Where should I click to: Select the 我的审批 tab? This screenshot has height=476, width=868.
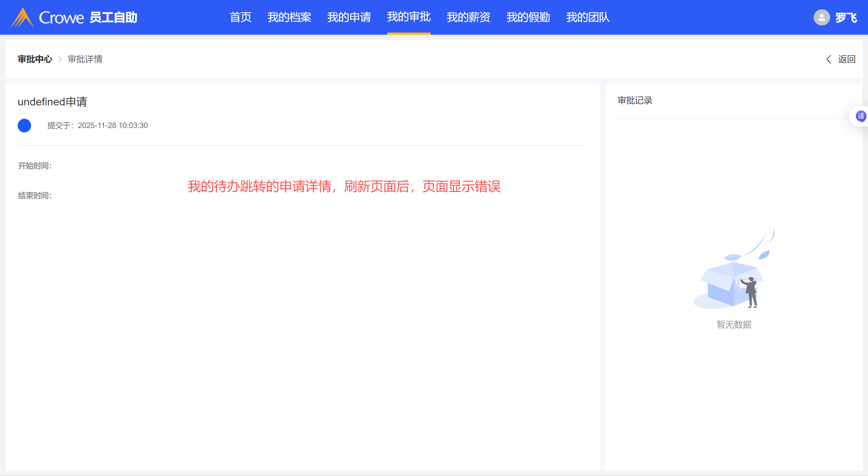click(408, 17)
